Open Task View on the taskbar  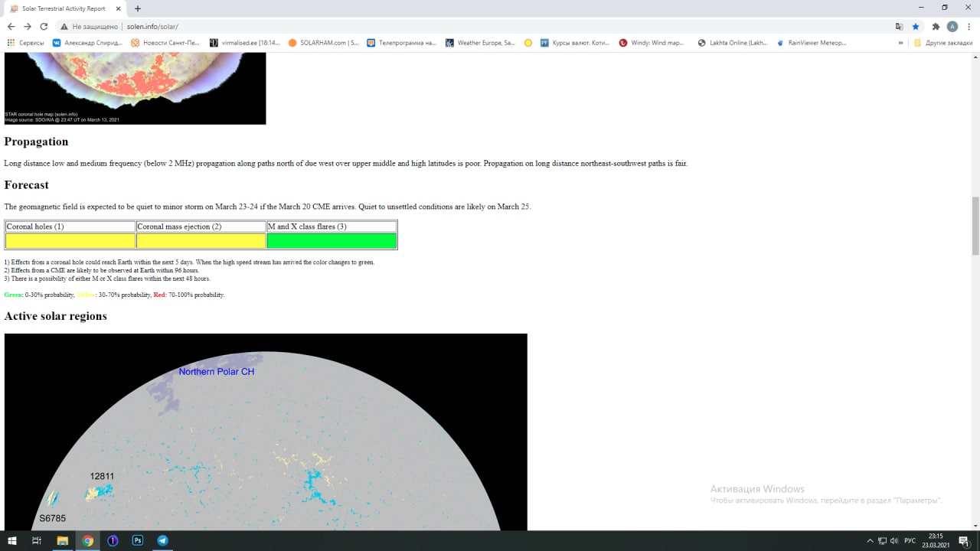pos(37,540)
